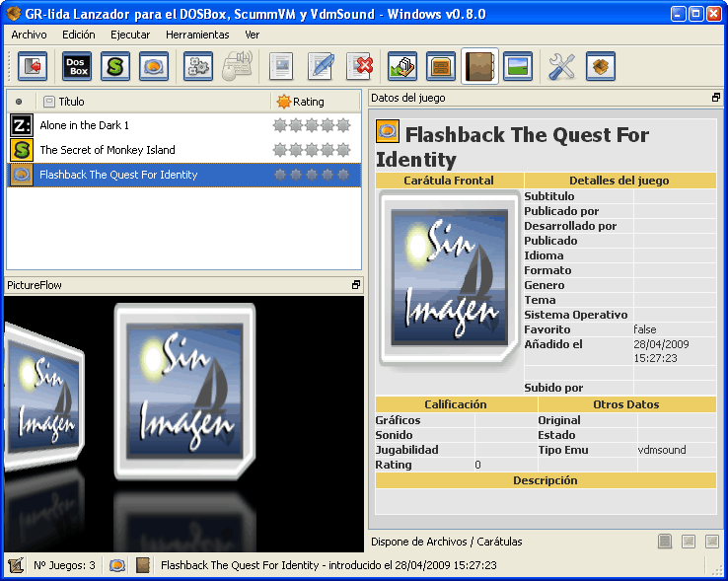Click the Detalles del juego header
Image resolution: width=728 pixels, height=581 pixels.
619,181
